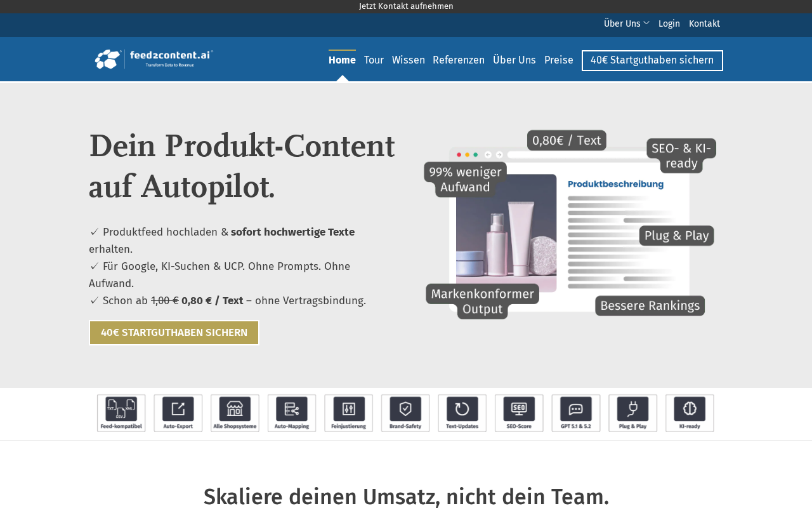Click the KI-ready brain icon
This screenshot has height=508, width=812.
[x=690, y=413]
